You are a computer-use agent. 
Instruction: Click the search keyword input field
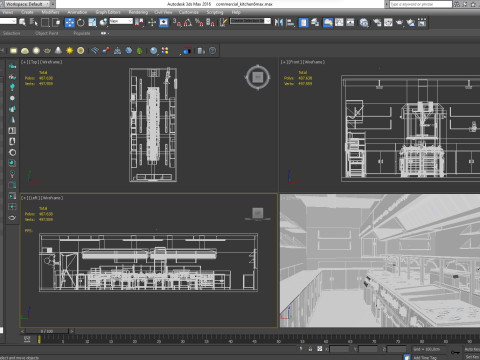(420, 4)
